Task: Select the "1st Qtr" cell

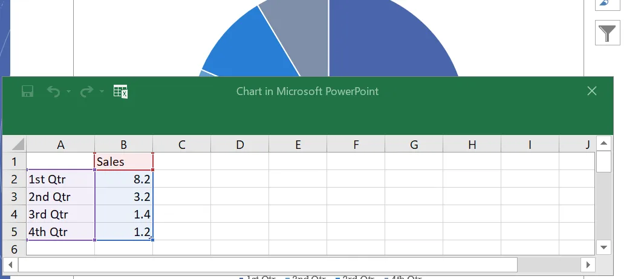Action: click(61, 179)
